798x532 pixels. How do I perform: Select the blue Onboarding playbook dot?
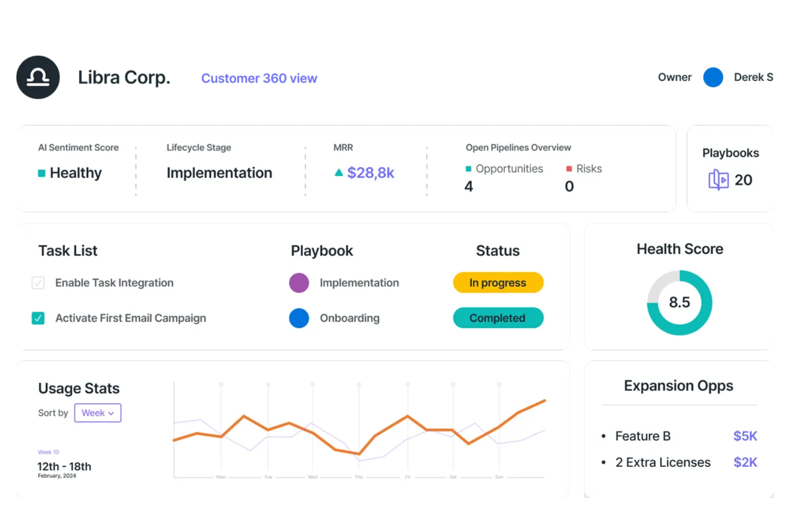pos(299,318)
